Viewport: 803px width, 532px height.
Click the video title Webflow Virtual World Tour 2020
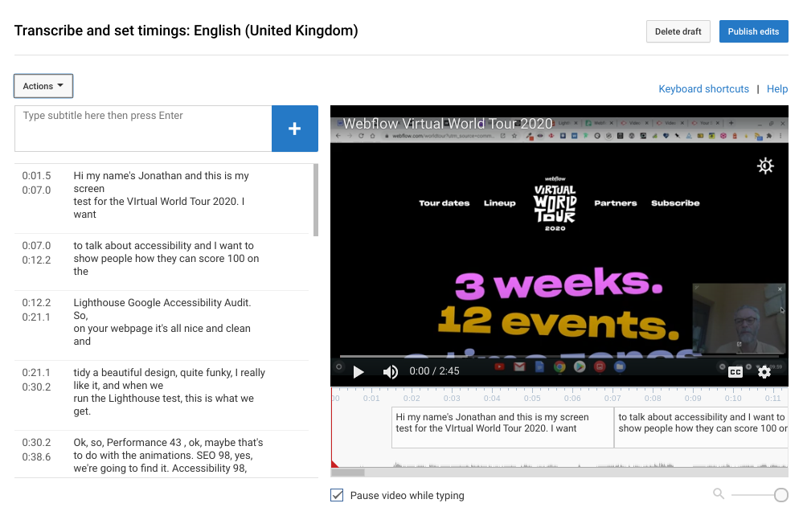448,124
